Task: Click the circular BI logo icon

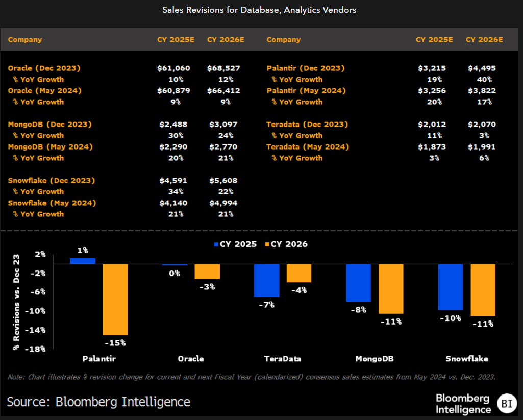Action: point(506,403)
